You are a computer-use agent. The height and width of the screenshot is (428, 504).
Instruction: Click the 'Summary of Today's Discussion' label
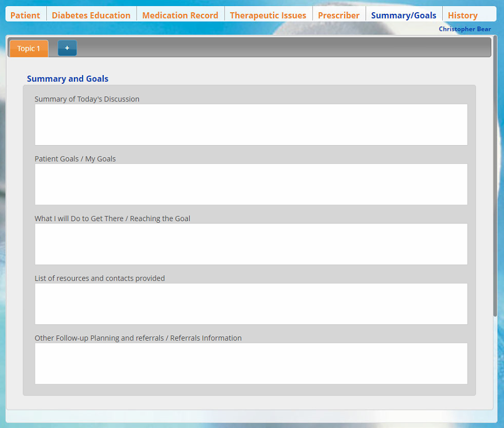coord(87,99)
